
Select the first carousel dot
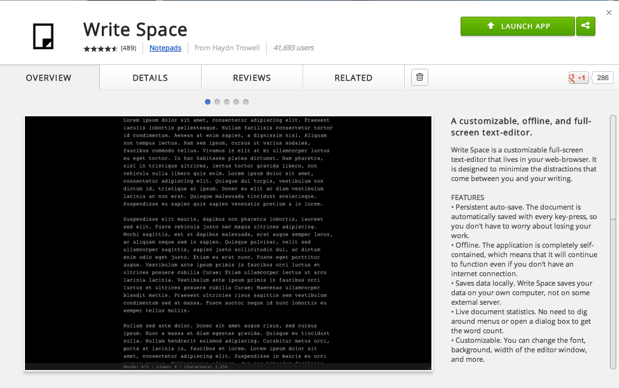(208, 102)
